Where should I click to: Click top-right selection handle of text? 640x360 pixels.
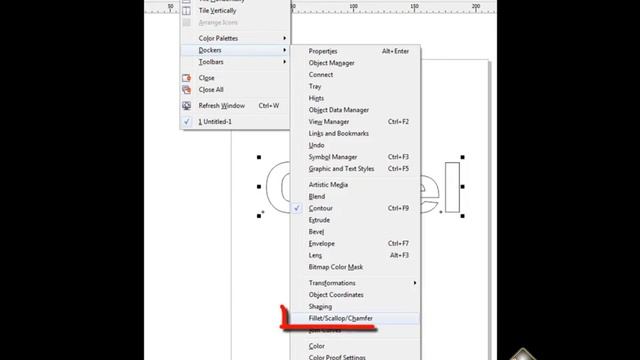(x=462, y=157)
